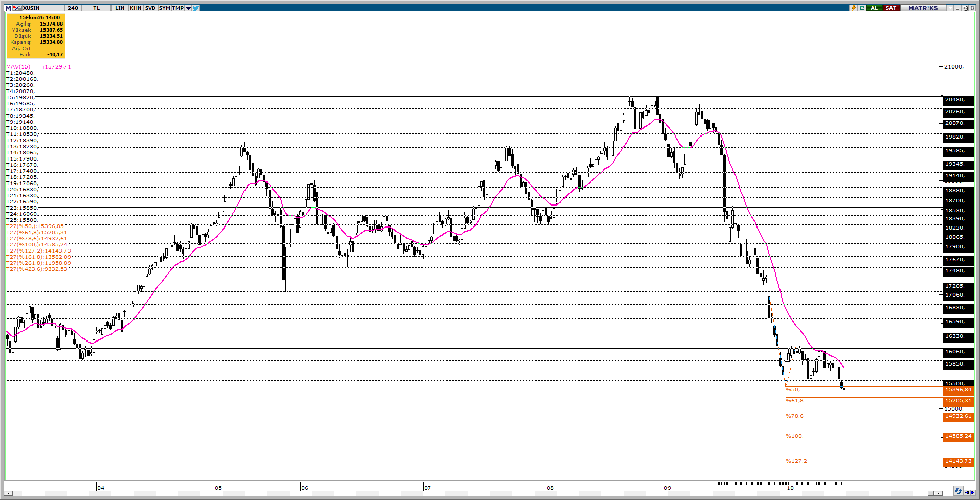Click the 17205 price level tag
The height and width of the screenshot is (500, 980).
[x=959, y=286]
